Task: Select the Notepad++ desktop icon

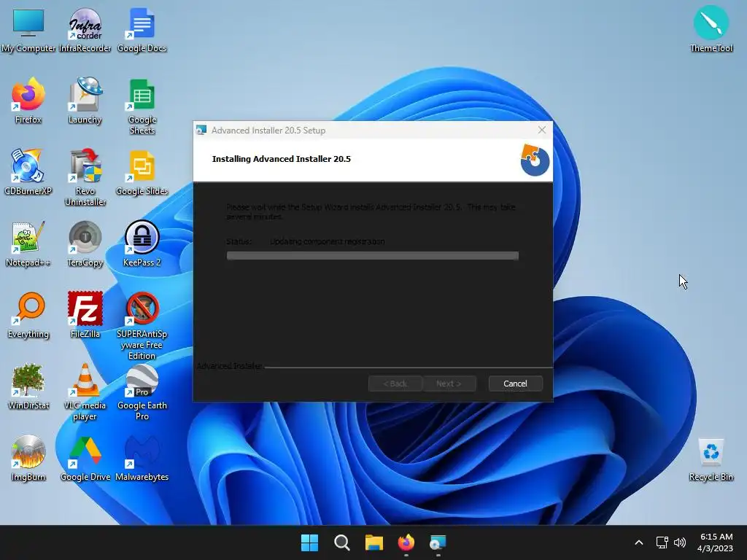Action: tap(28, 244)
